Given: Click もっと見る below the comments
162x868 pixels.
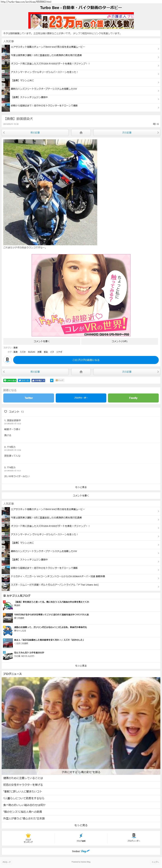Looking at the screenshot, I should [x=81, y=487].
